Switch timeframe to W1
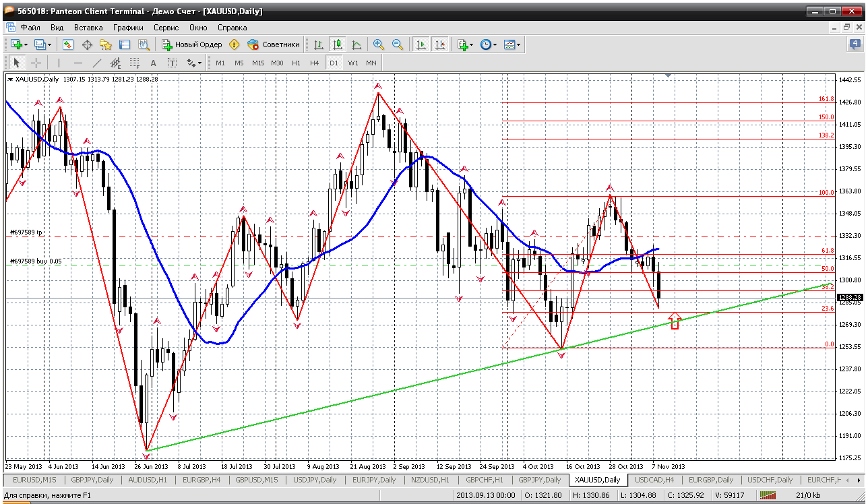868x504 pixels. [x=353, y=63]
